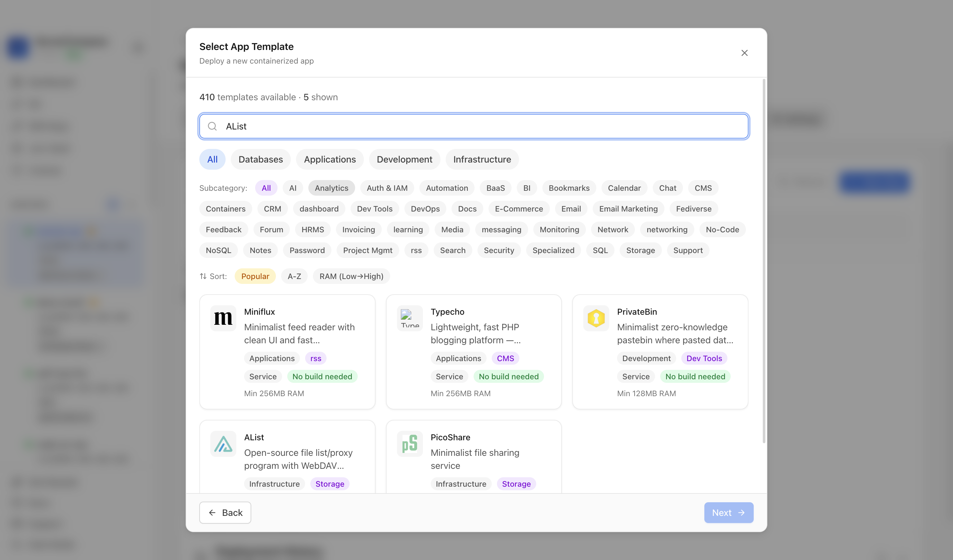Viewport: 953px width, 560px height.
Task: Filter by Media subcategory
Action: click(x=452, y=229)
